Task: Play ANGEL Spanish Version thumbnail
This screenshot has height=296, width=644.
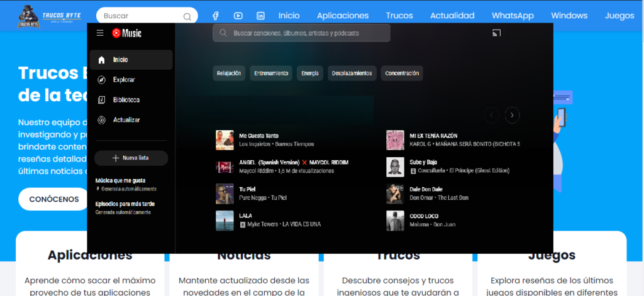Action: 225,167
